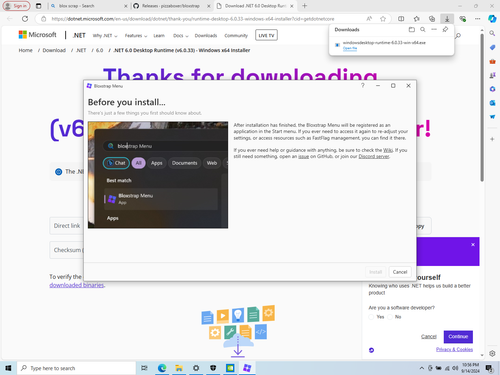Open the GitHub issue link in Bloxstrap dialog
The width and height of the screenshot is (500, 375).
coord(303,156)
